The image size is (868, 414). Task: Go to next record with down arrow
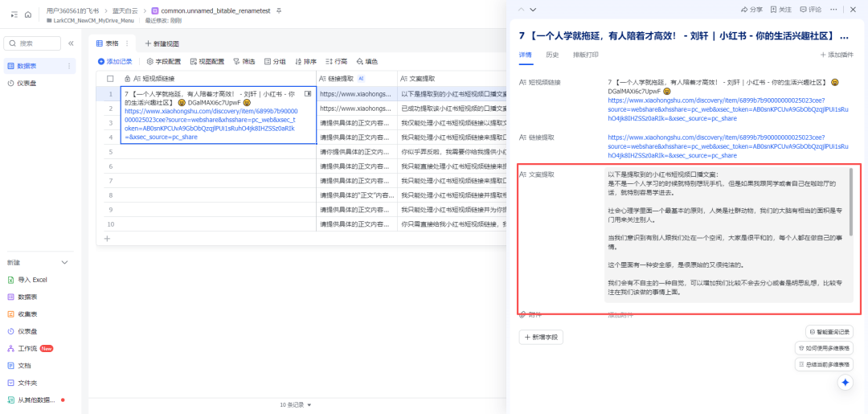(533, 10)
